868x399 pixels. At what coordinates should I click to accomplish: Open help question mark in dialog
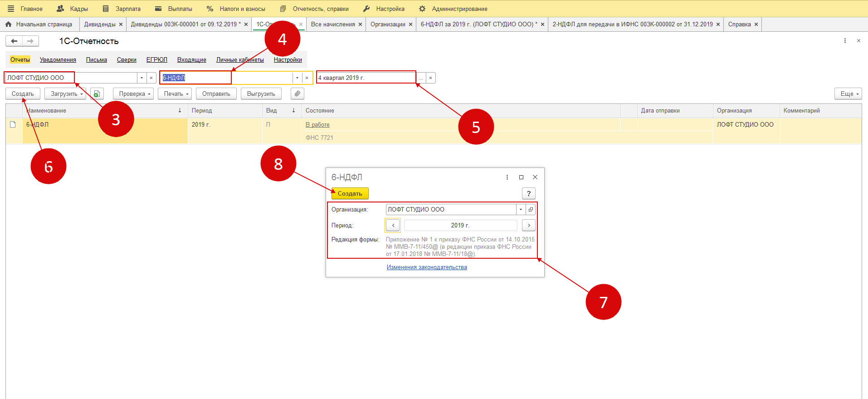click(x=529, y=193)
